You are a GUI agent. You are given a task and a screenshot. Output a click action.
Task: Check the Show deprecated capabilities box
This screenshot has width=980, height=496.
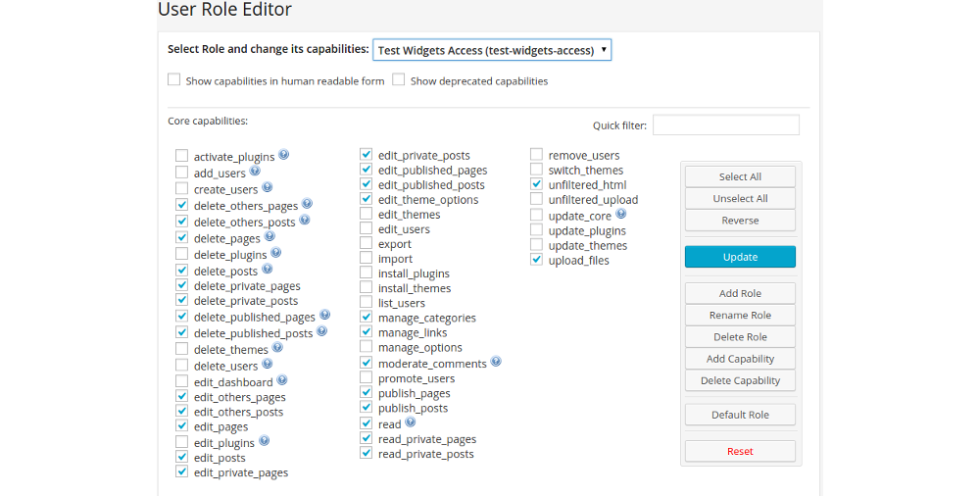click(x=399, y=80)
